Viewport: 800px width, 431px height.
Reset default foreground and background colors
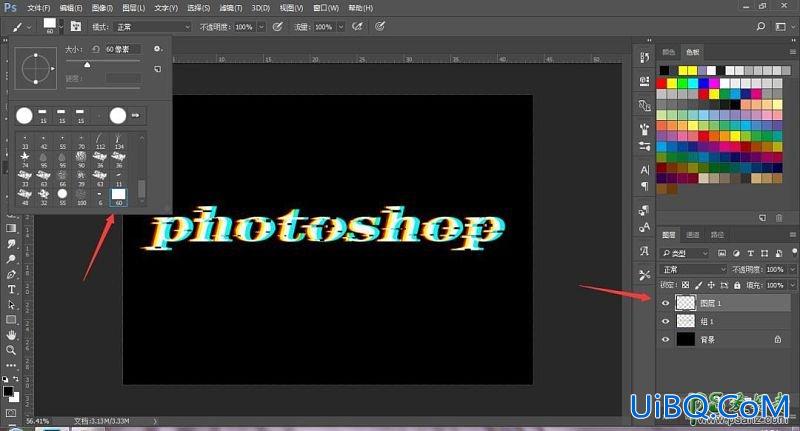tap(5, 379)
